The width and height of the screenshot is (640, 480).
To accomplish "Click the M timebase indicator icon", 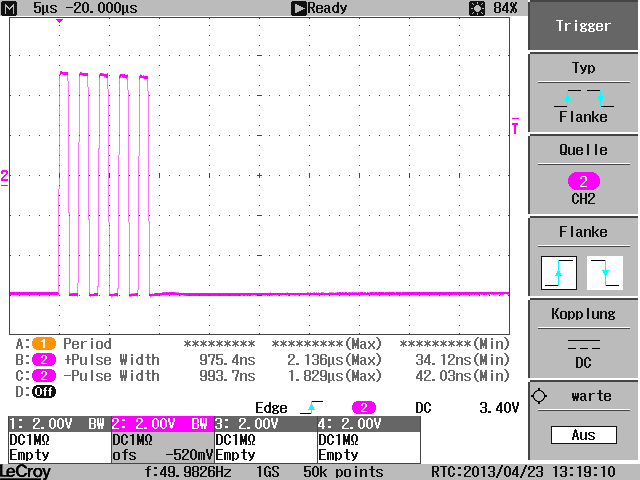I will click(9, 8).
